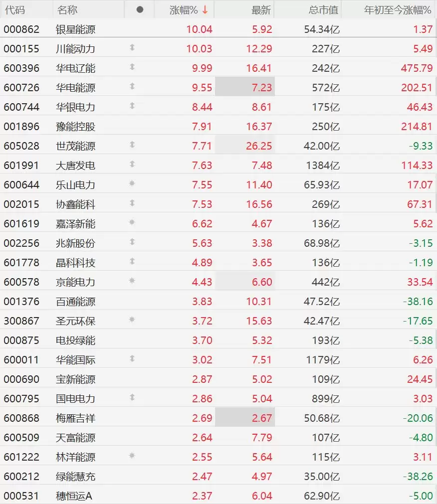Image resolution: width=437 pixels, height=504 pixels.
Task: Select stock code 000531
Action: [x=21, y=496]
